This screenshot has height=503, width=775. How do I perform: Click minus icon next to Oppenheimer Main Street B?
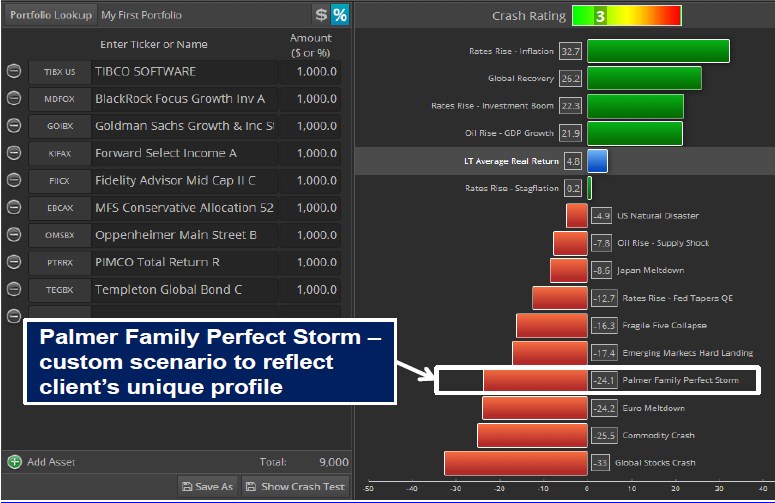14,235
